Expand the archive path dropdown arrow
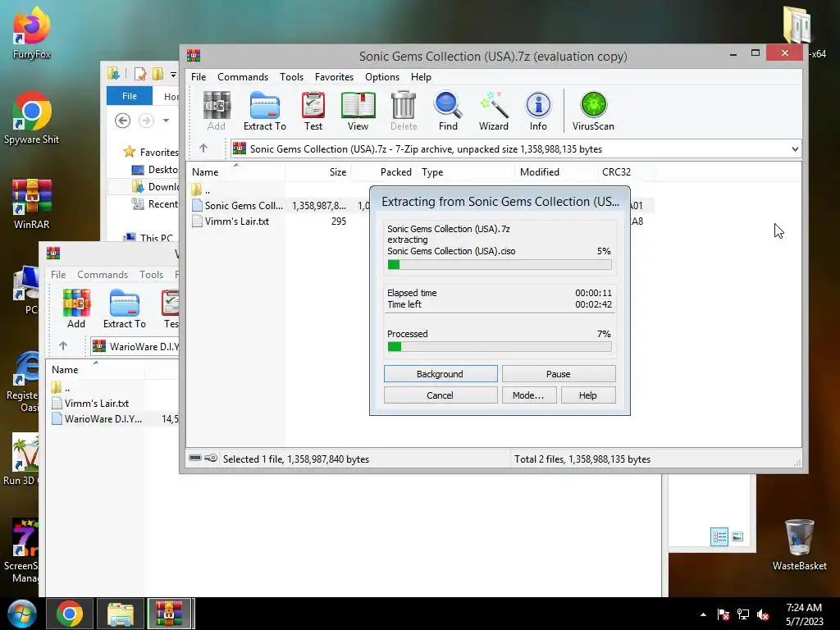This screenshot has height=630, width=840. pyautogui.click(x=795, y=149)
